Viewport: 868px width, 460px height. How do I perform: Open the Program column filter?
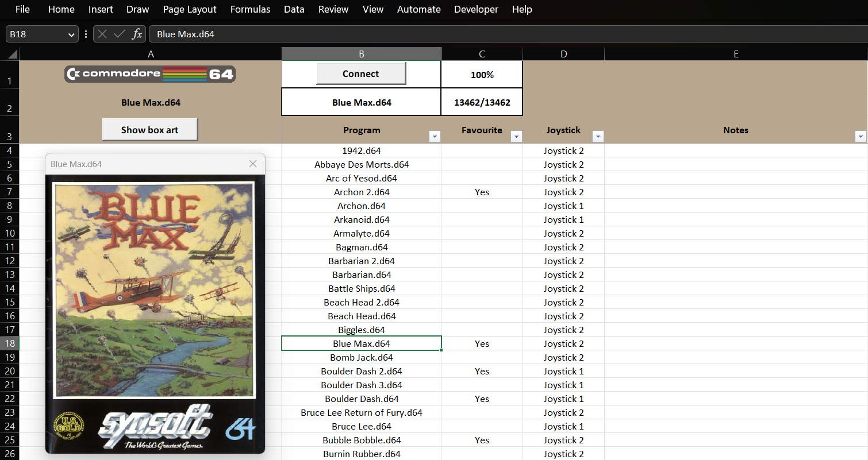click(x=435, y=136)
